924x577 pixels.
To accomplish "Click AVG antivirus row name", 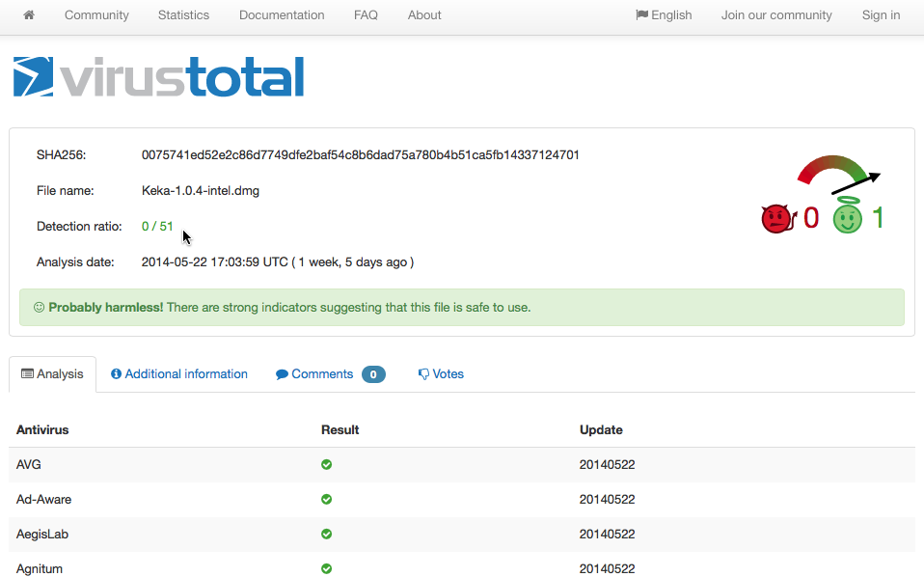I will pyautogui.click(x=29, y=465).
